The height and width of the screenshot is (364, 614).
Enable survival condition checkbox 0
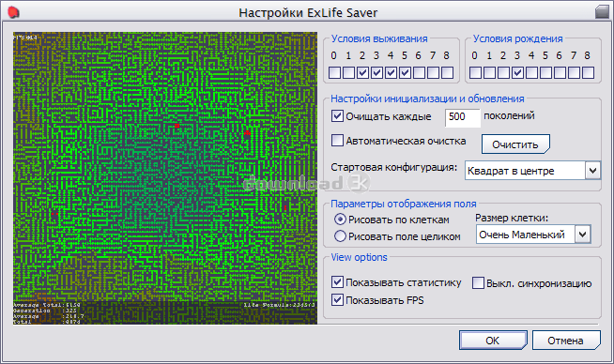(334, 73)
